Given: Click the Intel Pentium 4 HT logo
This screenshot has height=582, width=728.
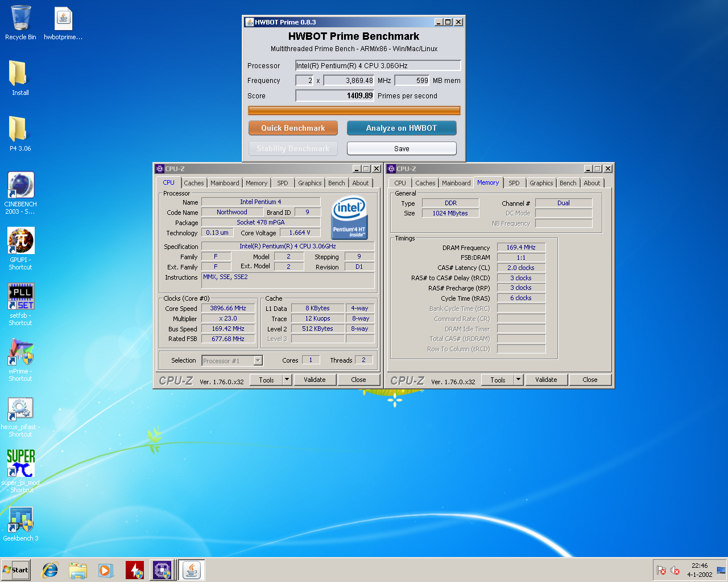Looking at the screenshot, I should pyautogui.click(x=349, y=217).
